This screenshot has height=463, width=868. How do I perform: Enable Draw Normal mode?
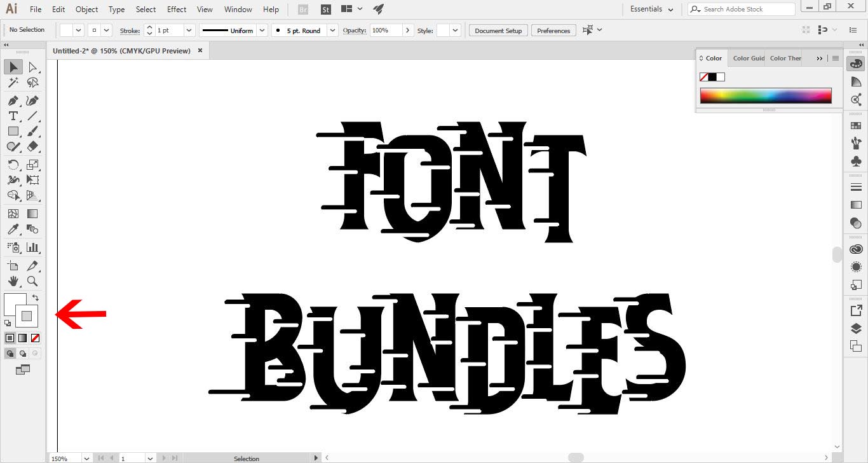(10, 353)
